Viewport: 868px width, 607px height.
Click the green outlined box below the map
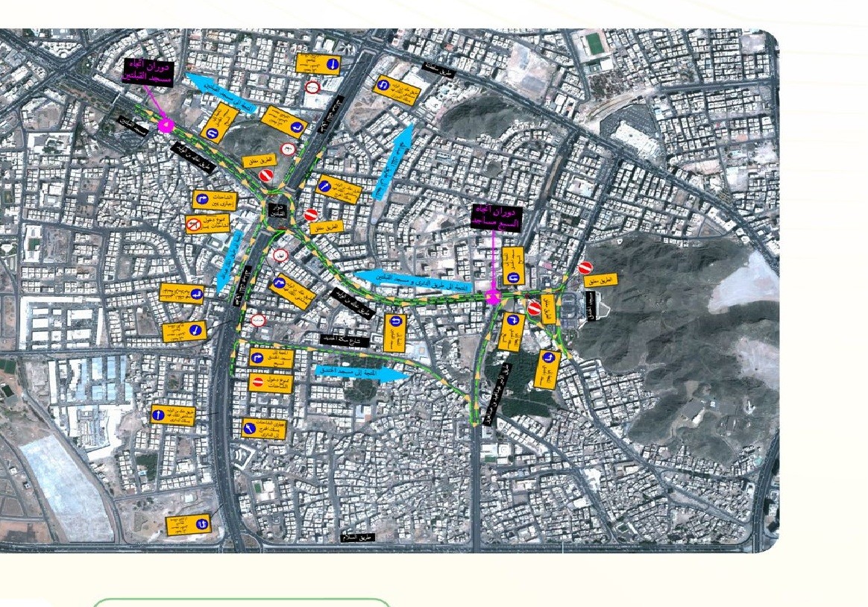tap(241, 602)
